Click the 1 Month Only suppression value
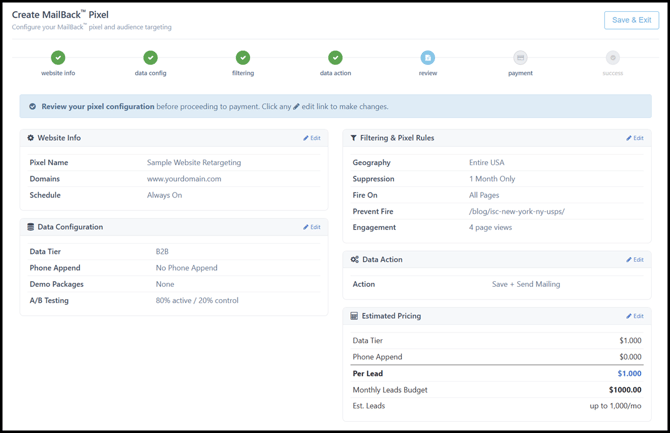The width and height of the screenshot is (670, 433). tap(492, 179)
